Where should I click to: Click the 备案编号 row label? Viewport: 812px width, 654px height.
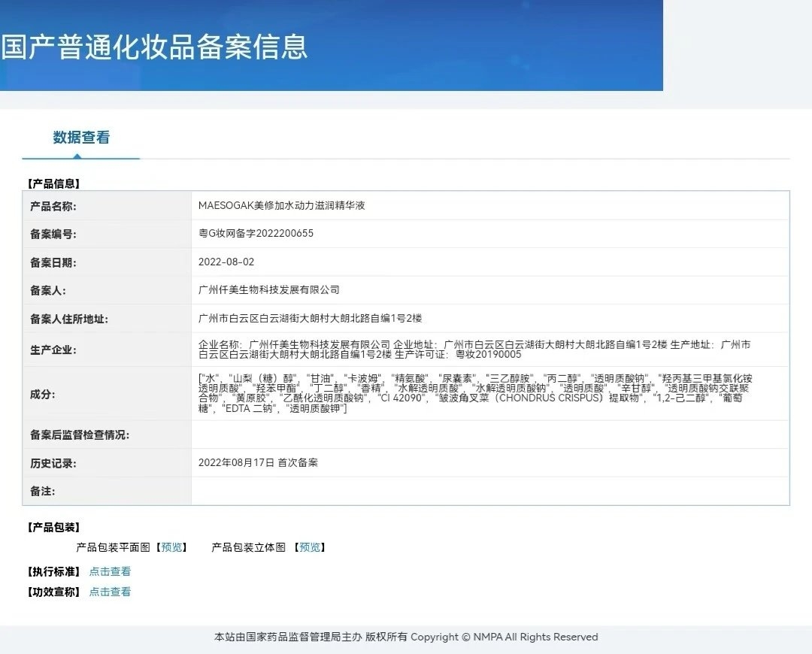coord(53,235)
